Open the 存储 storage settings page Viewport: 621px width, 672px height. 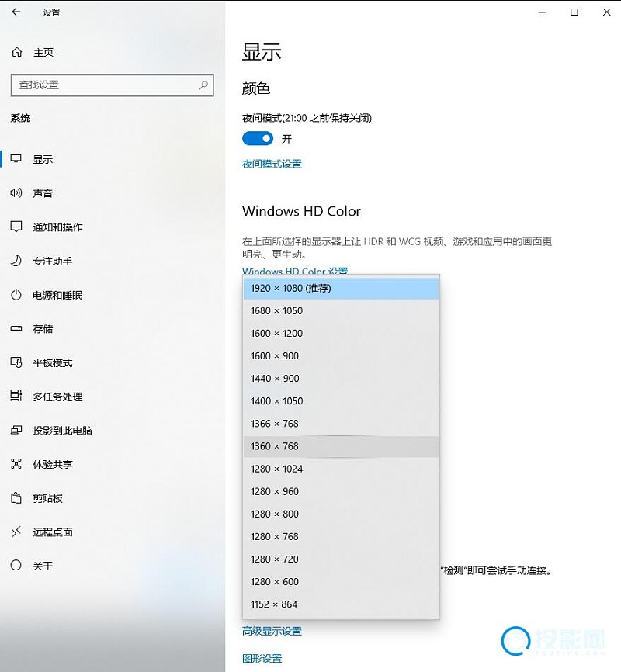pyautogui.click(x=43, y=329)
